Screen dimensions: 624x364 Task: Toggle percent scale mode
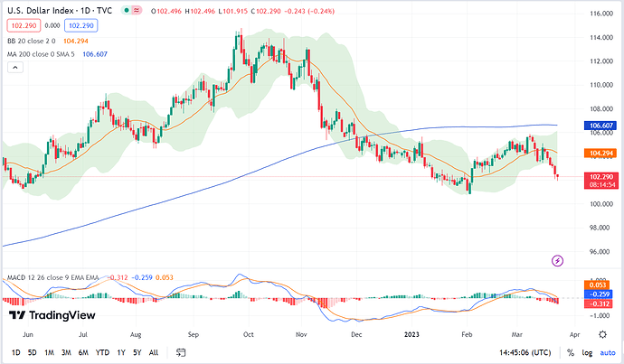click(x=571, y=352)
